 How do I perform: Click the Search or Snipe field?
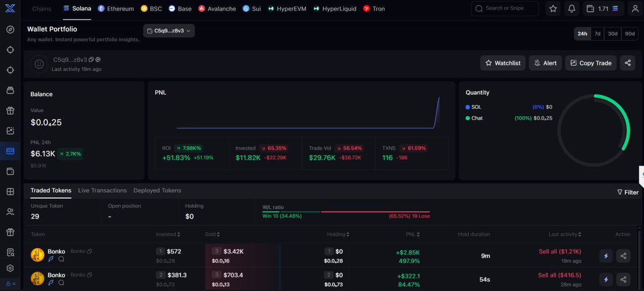[504, 9]
